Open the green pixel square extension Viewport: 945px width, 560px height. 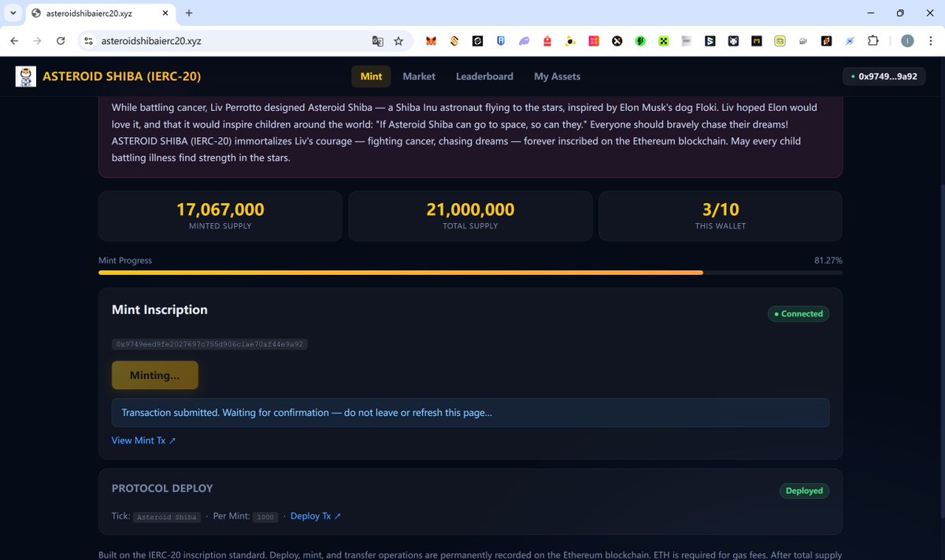coord(664,41)
